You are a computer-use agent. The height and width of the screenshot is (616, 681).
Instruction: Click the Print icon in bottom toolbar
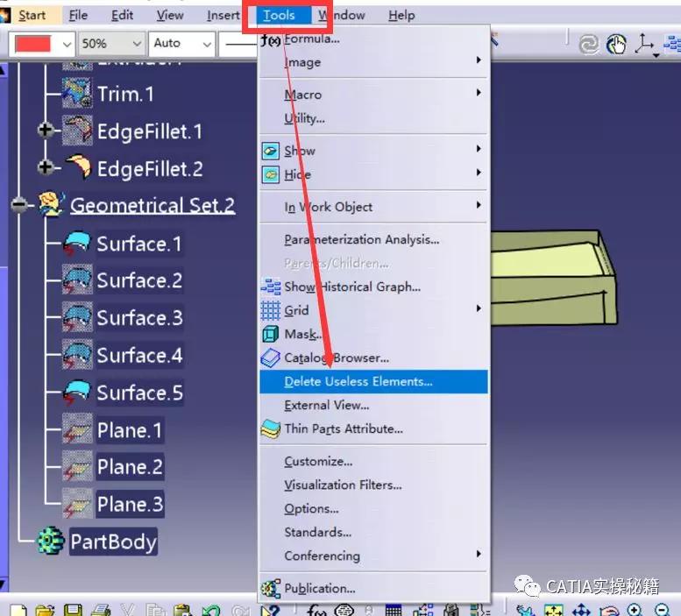tap(101, 610)
